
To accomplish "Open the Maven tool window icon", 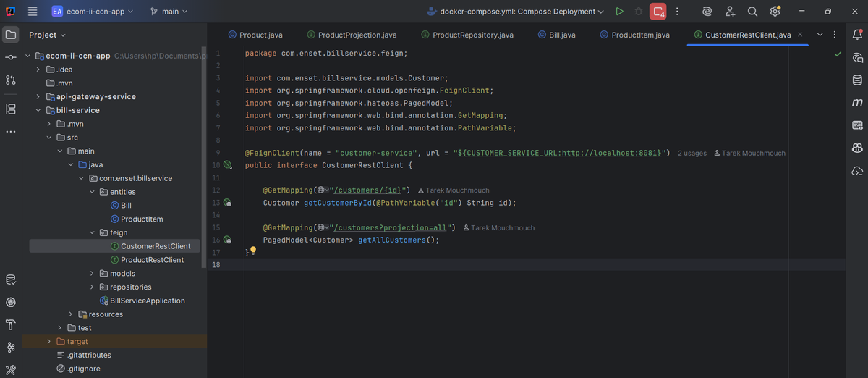I will [x=857, y=103].
